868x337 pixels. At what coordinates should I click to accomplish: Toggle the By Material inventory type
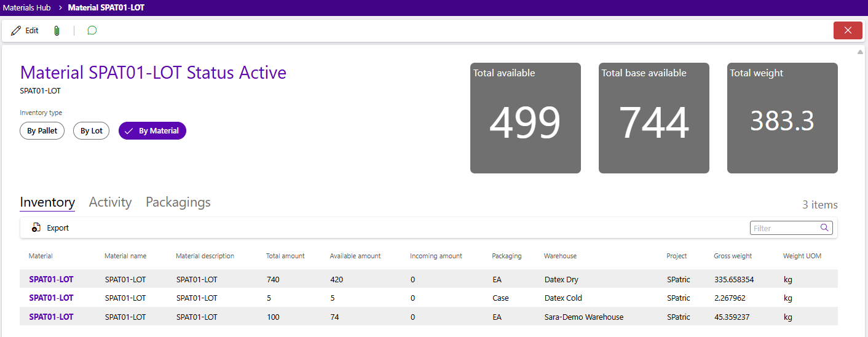coord(152,131)
